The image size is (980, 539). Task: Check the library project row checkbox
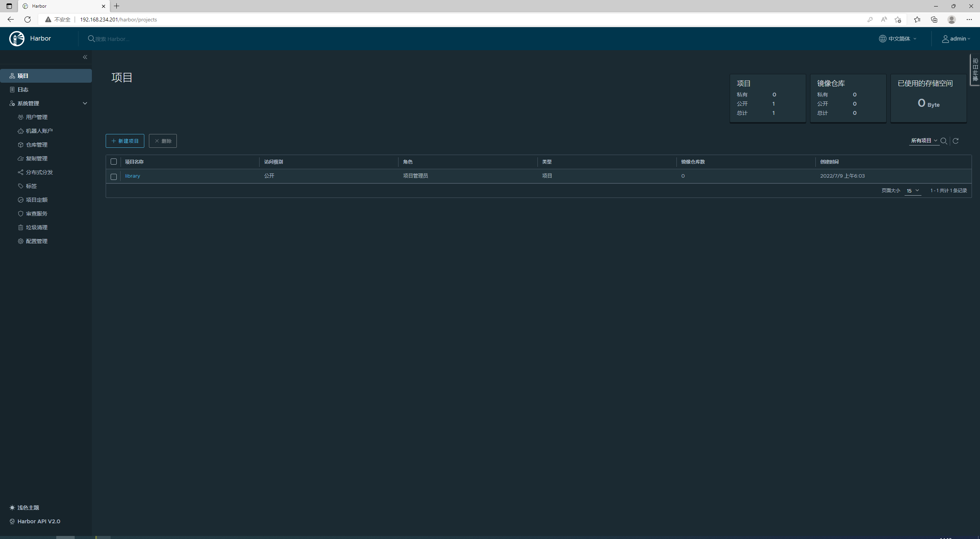click(x=114, y=176)
